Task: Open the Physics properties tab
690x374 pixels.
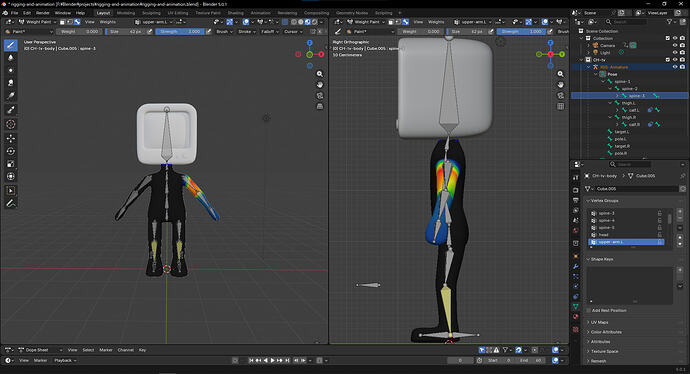Action: tap(576, 286)
